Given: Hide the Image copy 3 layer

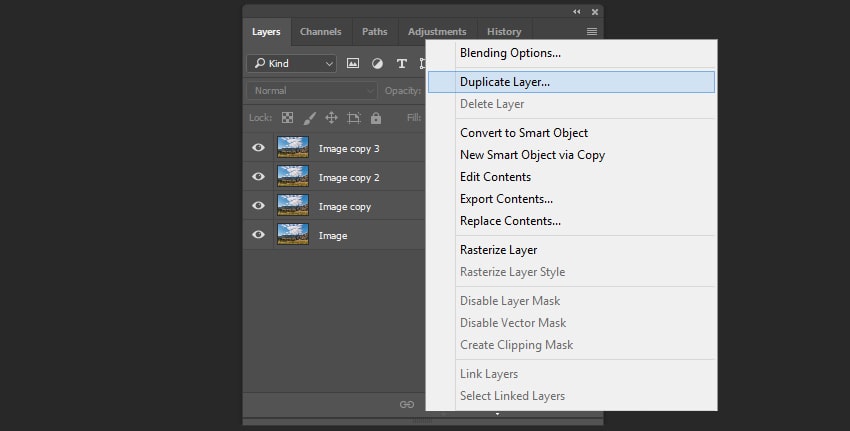Looking at the screenshot, I should [259, 148].
